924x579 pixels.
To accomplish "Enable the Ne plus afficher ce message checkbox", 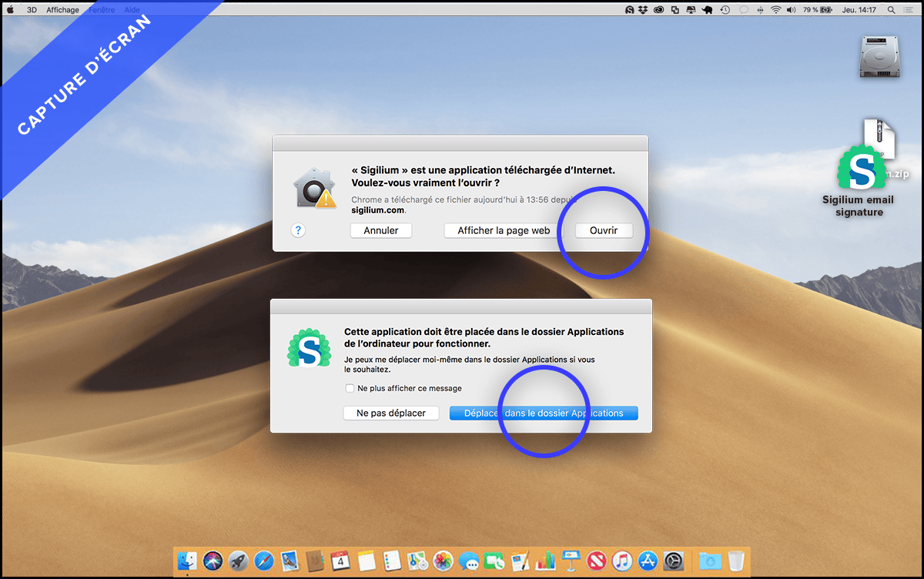I will pyautogui.click(x=350, y=389).
